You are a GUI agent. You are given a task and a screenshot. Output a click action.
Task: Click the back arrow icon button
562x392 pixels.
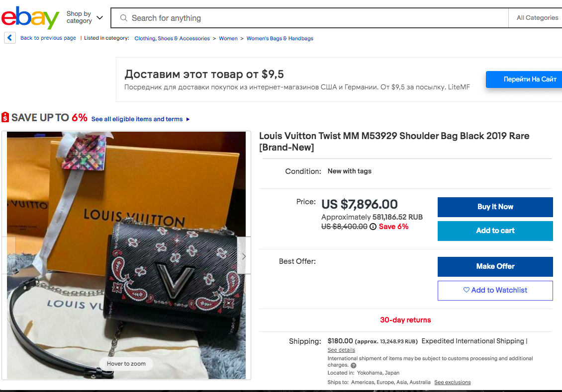[x=10, y=38]
